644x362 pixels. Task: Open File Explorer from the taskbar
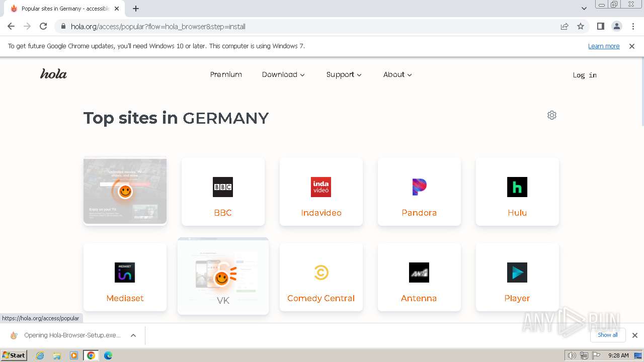(x=57, y=355)
